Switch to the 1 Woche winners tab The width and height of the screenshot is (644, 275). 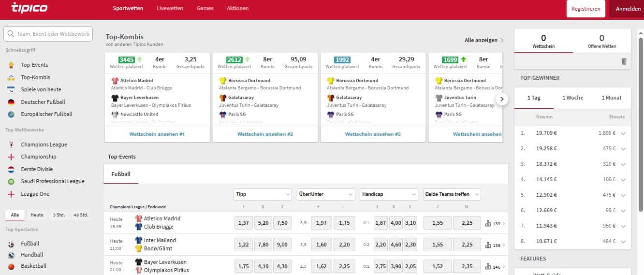pyautogui.click(x=572, y=98)
